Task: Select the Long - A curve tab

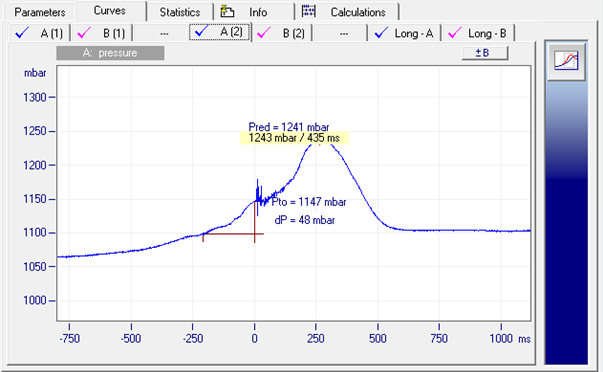Action: click(x=405, y=33)
